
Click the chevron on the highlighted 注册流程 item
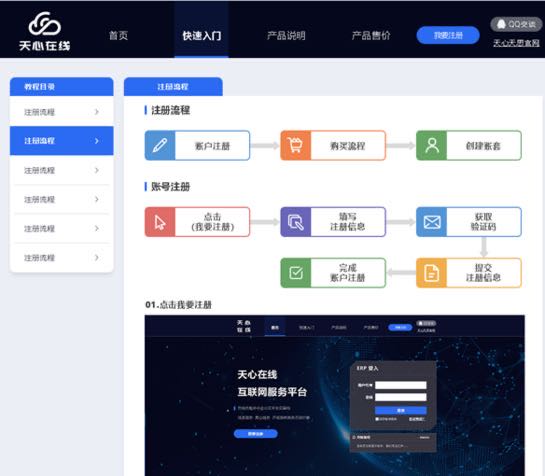(97, 141)
